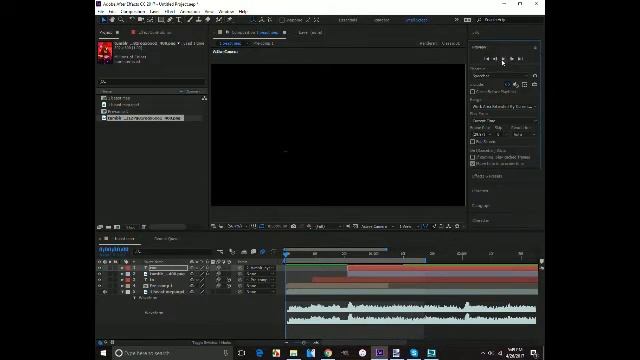Select the Unified Camera tool

coord(141,20)
